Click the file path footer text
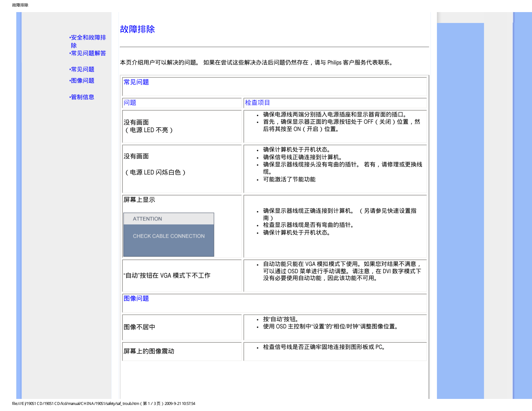Screen dimensions: 532x411 pos(104,404)
